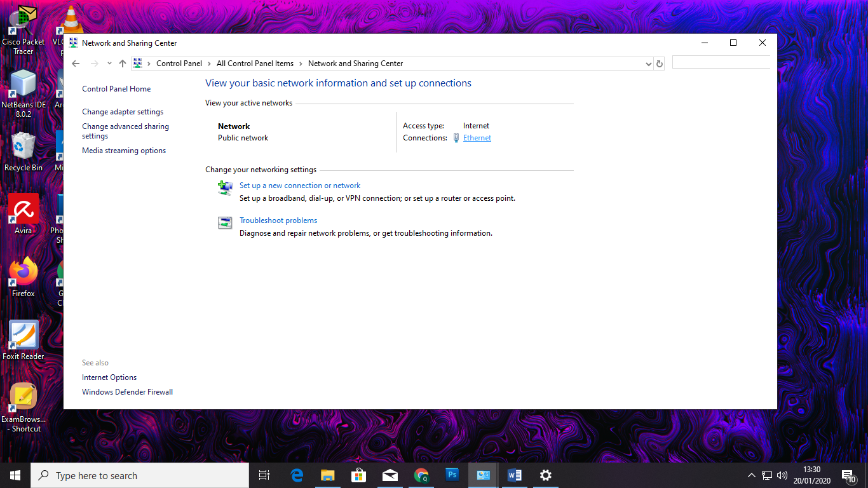Click the network tray icon
Viewport: 868px width, 488px height.
click(x=767, y=475)
